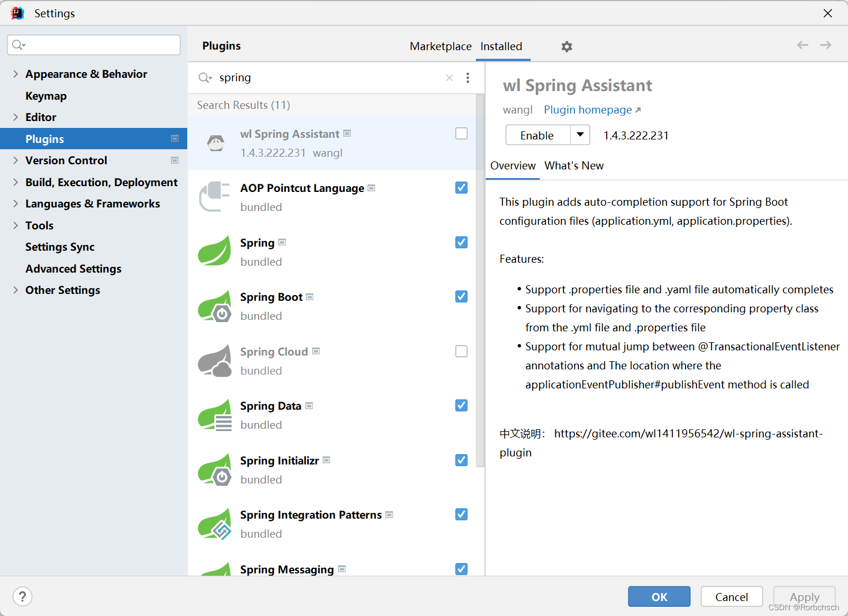Viewport: 848px width, 616px height.
Task: Open the plugins settings gear menu
Action: pos(566,47)
